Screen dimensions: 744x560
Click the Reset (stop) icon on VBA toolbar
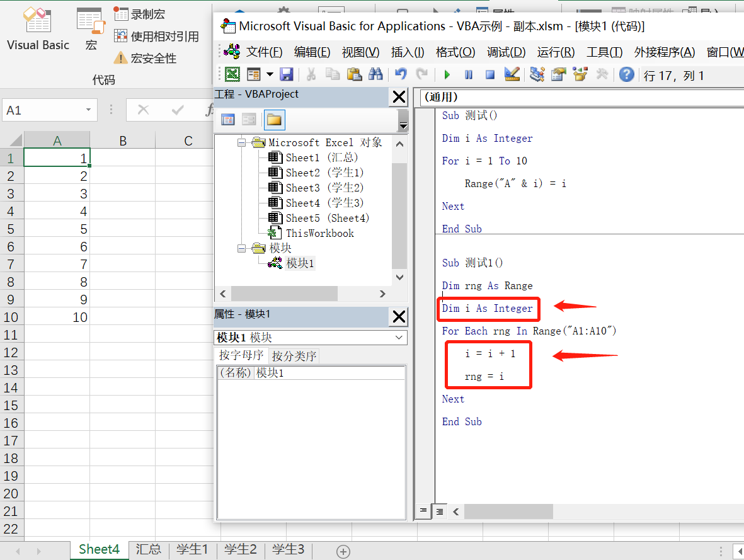click(490, 74)
